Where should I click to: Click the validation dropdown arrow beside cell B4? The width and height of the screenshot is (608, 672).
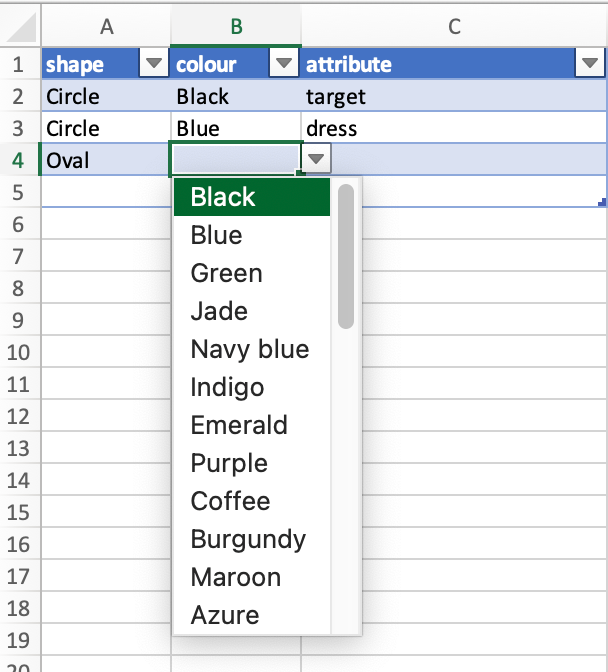pos(316,159)
